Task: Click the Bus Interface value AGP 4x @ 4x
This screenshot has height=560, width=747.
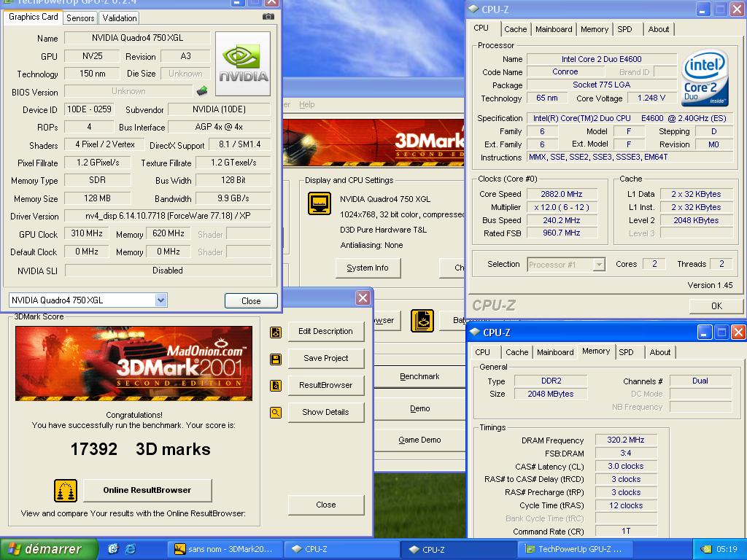Action: click(x=219, y=127)
